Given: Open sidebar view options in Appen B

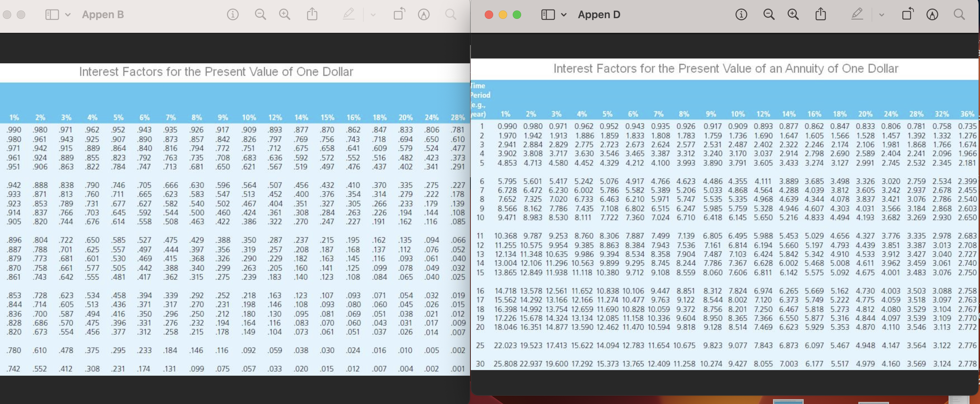Looking at the screenshot, I should click(68, 15).
